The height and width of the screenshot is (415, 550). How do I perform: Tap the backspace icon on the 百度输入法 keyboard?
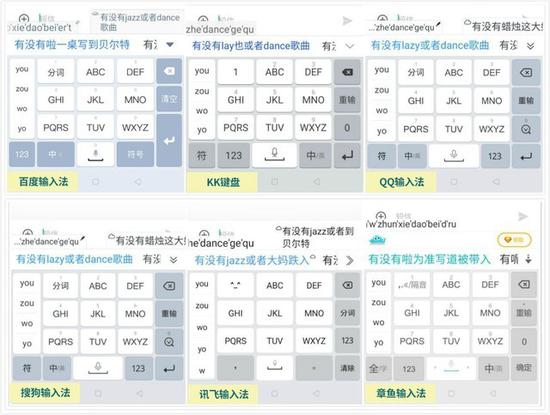point(169,72)
